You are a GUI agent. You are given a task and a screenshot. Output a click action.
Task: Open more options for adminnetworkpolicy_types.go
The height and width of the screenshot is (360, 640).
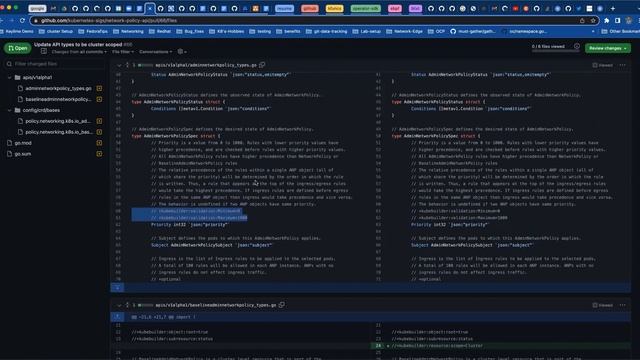(x=622, y=65)
